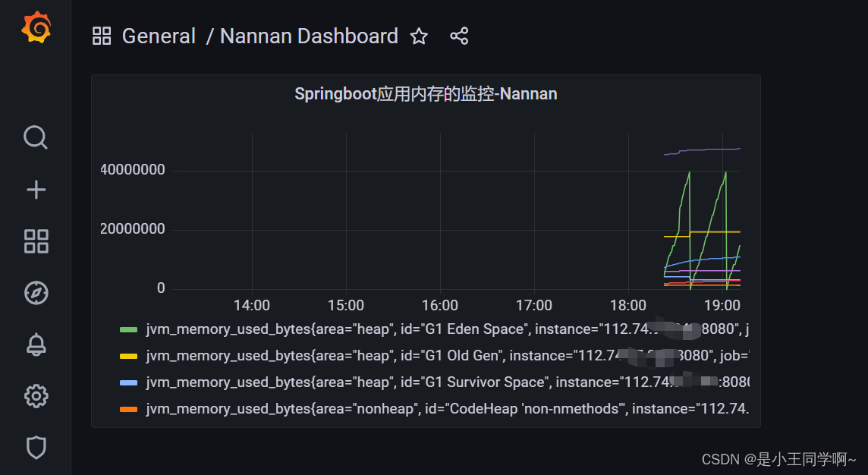Open the Springboot应用内存的监控-Nannan panel title menu
Screen dimensions: 868x475
[x=426, y=94]
